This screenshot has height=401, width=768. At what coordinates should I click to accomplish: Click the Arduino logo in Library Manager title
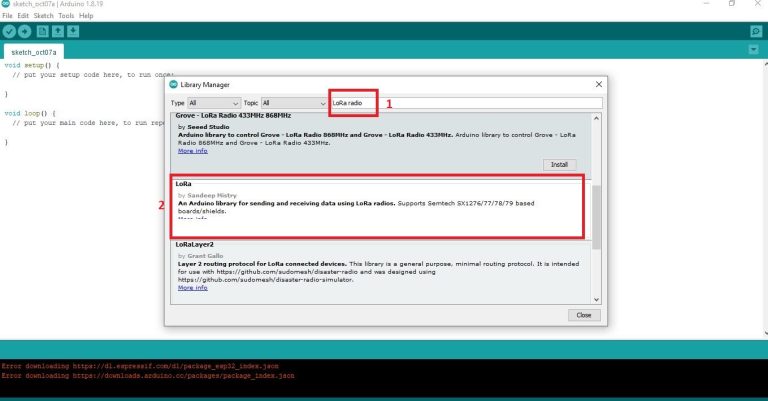tap(173, 86)
